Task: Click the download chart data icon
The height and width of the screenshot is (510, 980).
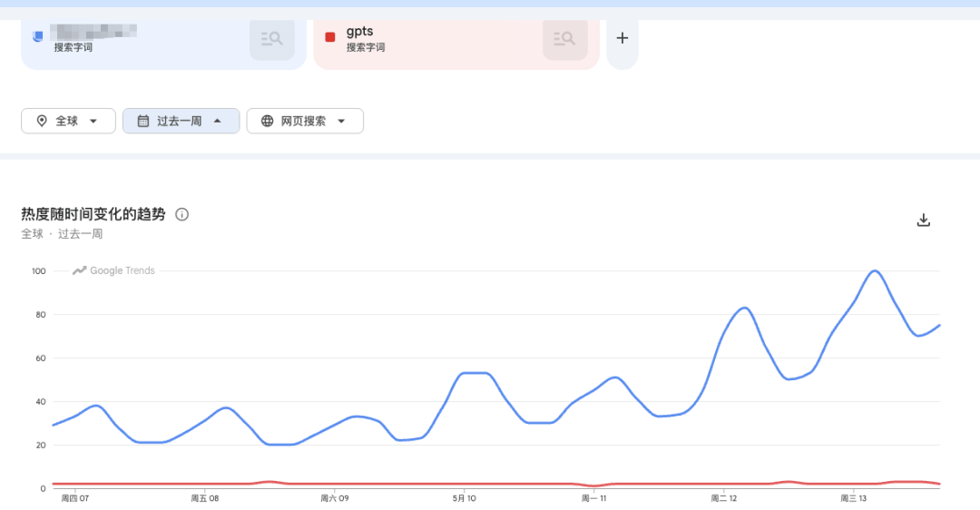Action: tap(923, 220)
